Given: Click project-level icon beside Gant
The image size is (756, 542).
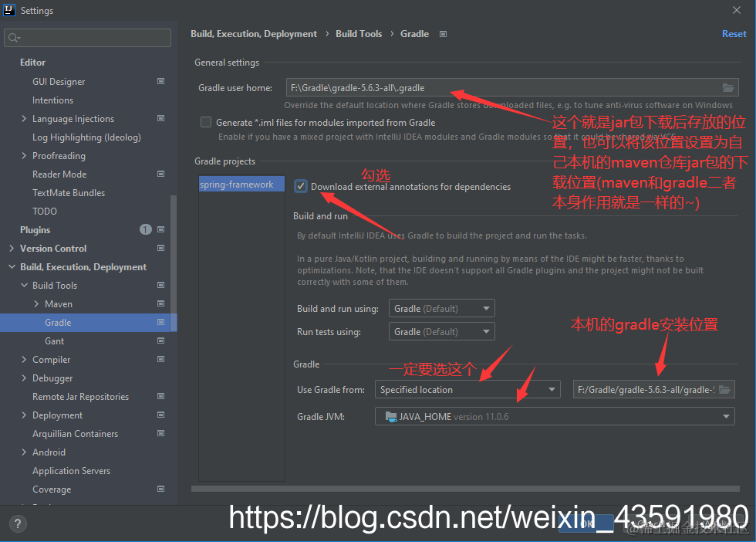Looking at the screenshot, I should click(161, 340).
